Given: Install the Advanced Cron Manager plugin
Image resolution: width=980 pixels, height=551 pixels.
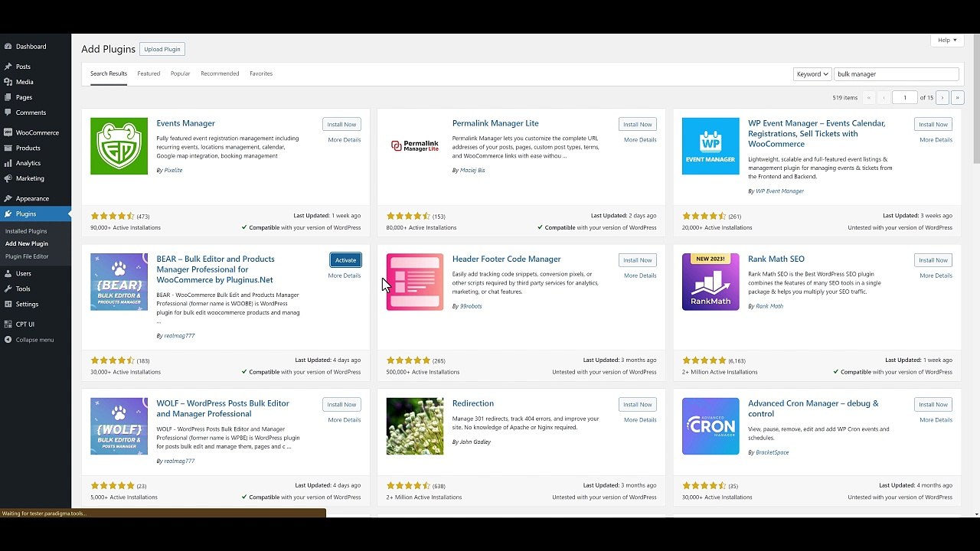Looking at the screenshot, I should pyautogui.click(x=933, y=404).
